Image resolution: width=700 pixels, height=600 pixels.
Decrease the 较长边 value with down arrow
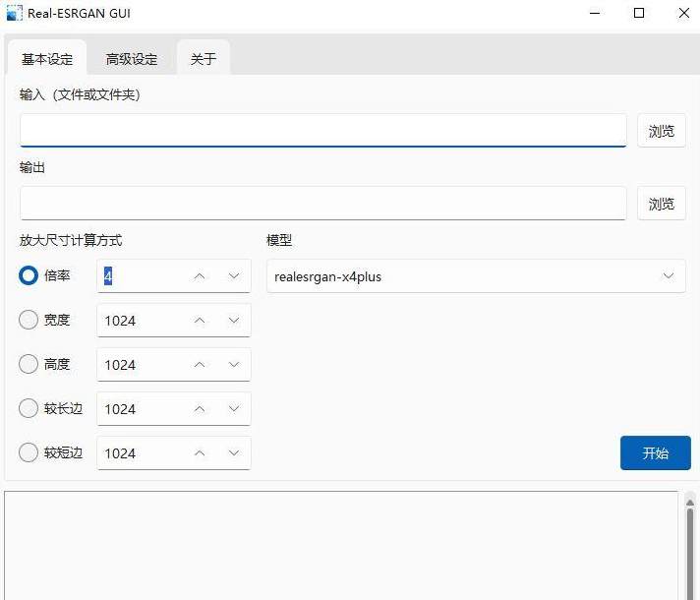coord(233,409)
